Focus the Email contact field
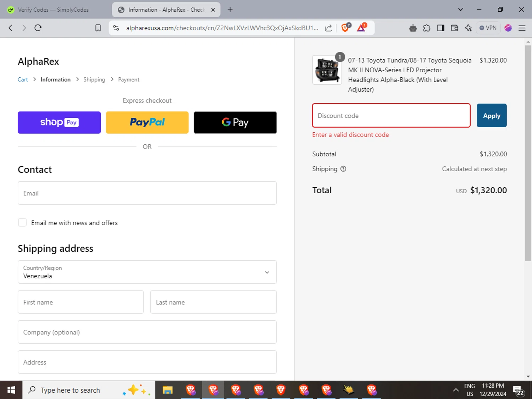 click(x=147, y=193)
